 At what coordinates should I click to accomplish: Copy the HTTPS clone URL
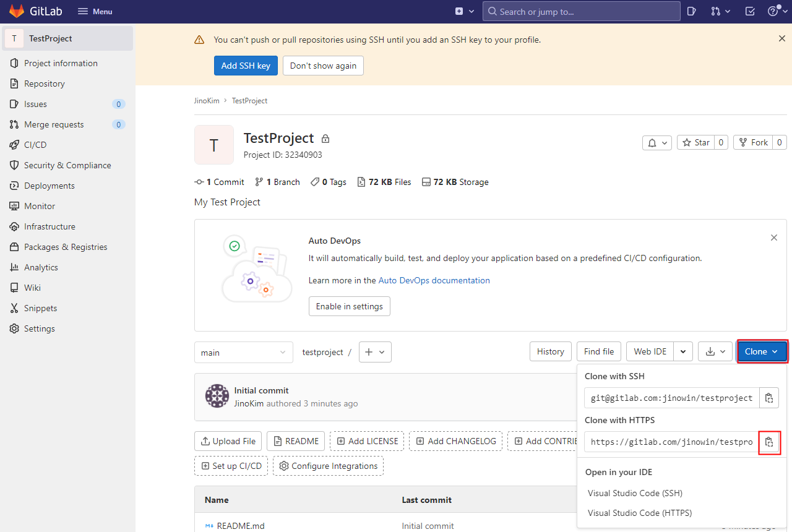pyautogui.click(x=769, y=442)
